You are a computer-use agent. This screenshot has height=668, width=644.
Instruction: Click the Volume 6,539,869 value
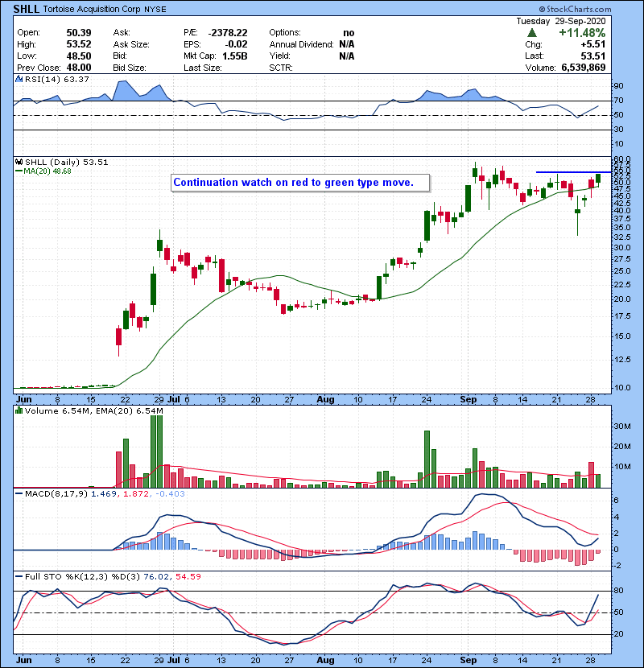pyautogui.click(x=584, y=68)
